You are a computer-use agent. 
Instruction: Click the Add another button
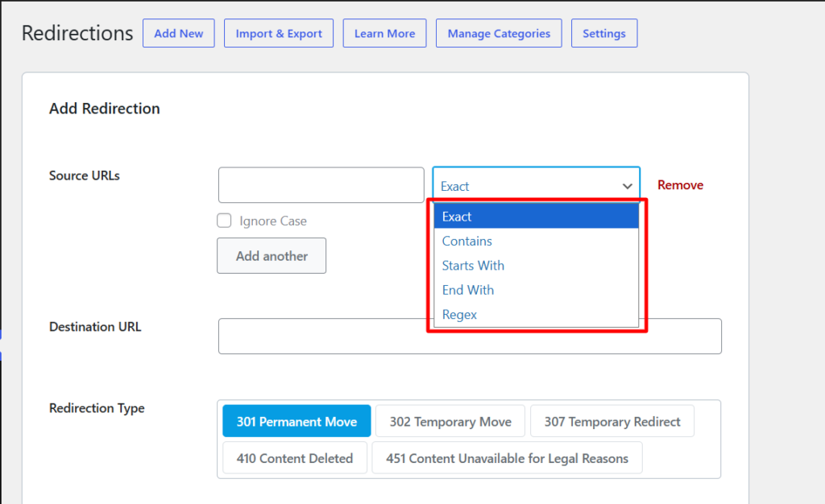click(272, 256)
